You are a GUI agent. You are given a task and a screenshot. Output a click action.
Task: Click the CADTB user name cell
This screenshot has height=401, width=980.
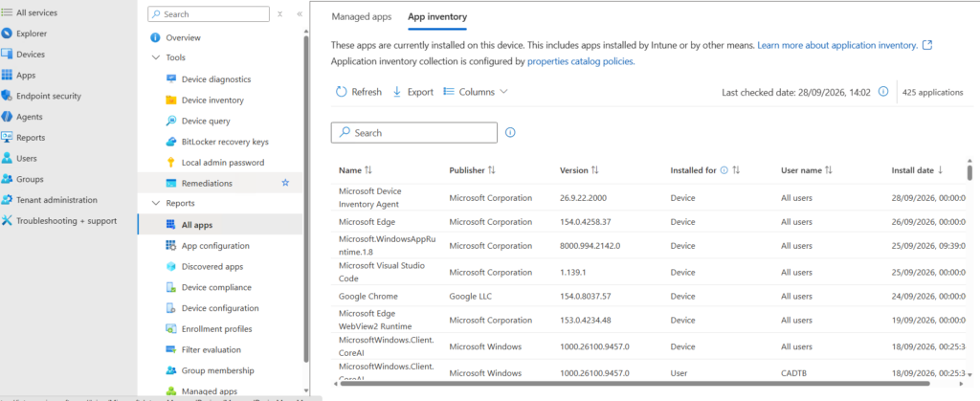click(x=793, y=373)
